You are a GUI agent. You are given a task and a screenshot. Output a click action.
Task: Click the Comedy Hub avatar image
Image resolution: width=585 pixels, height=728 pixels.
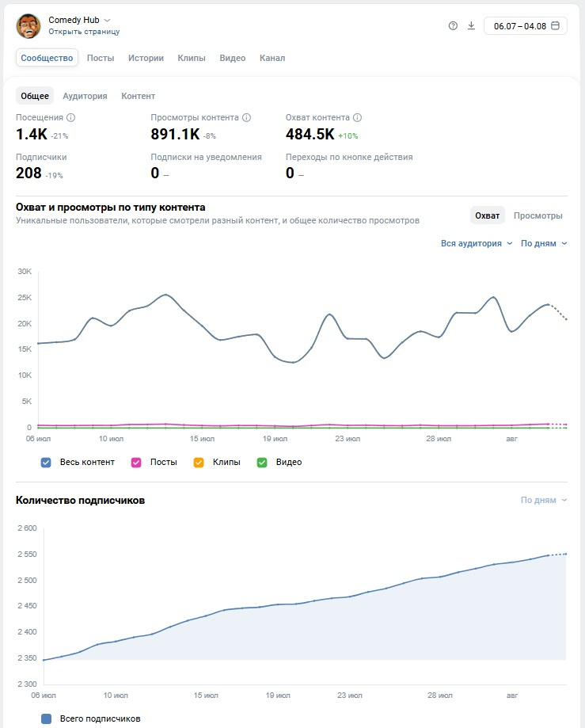pyautogui.click(x=28, y=25)
